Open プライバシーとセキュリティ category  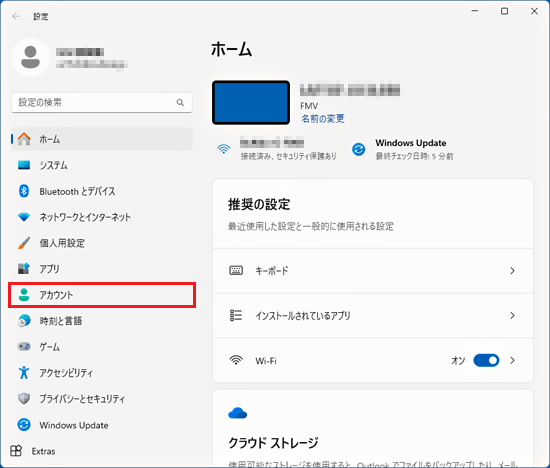point(102,399)
